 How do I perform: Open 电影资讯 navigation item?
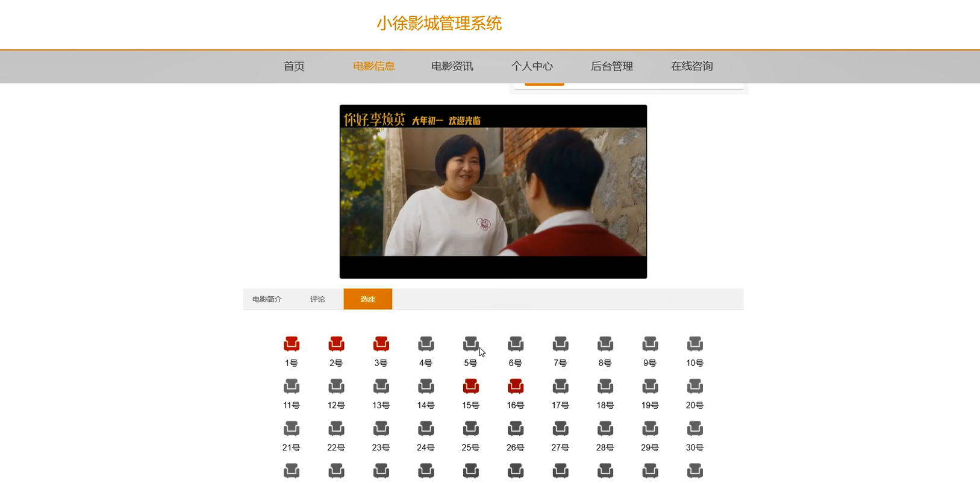click(x=452, y=66)
